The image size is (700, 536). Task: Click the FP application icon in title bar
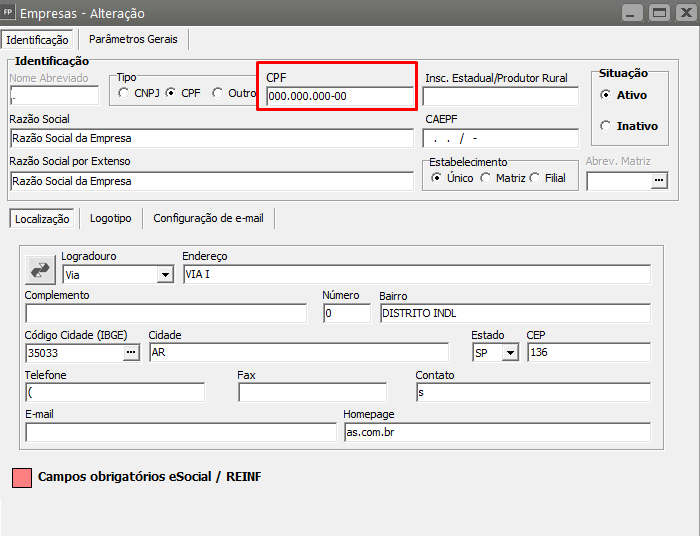[10, 13]
